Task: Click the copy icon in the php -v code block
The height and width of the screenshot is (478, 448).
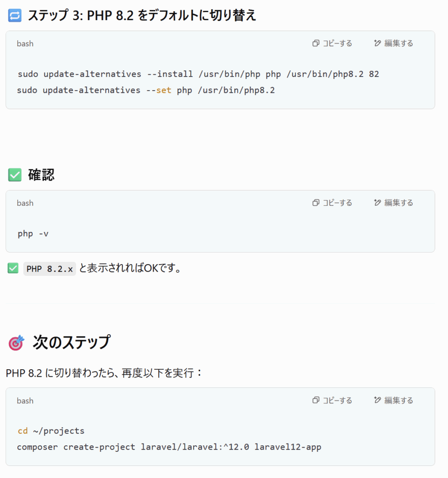Action: [316, 203]
